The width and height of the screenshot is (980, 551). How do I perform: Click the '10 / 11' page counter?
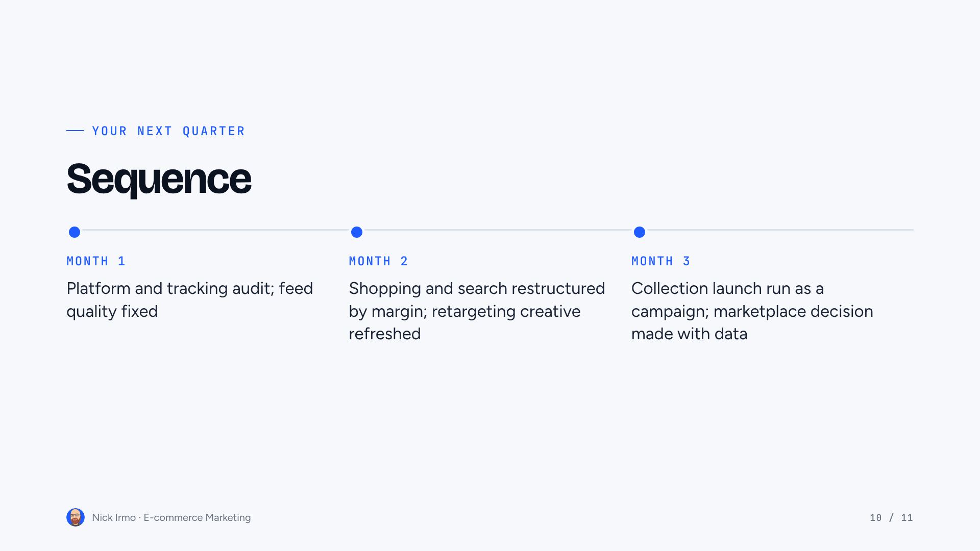(x=891, y=518)
